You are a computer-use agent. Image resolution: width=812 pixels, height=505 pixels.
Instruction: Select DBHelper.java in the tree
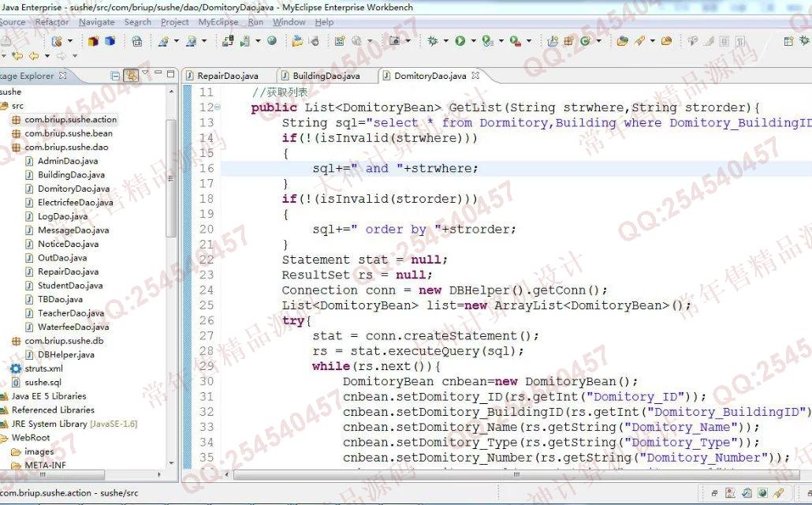pyautogui.click(x=65, y=354)
